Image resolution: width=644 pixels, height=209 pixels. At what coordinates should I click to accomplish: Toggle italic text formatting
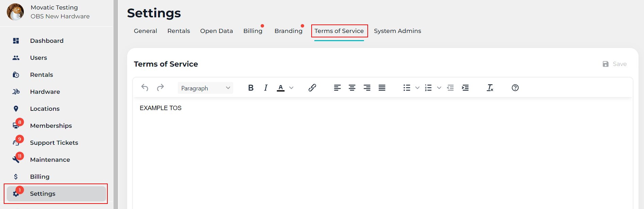[266, 88]
